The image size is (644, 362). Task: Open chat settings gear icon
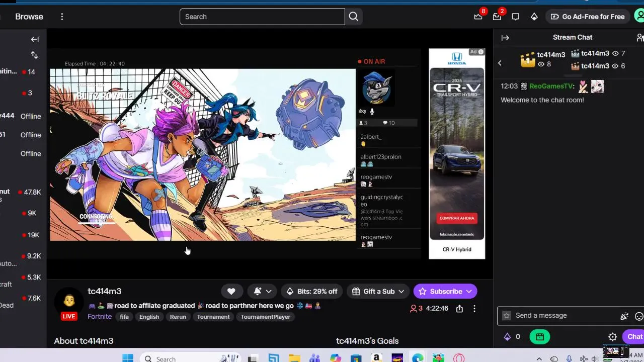click(612, 337)
